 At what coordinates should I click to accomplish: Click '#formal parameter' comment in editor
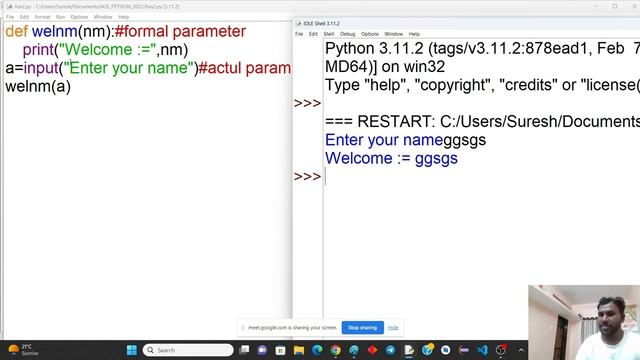tap(180, 31)
